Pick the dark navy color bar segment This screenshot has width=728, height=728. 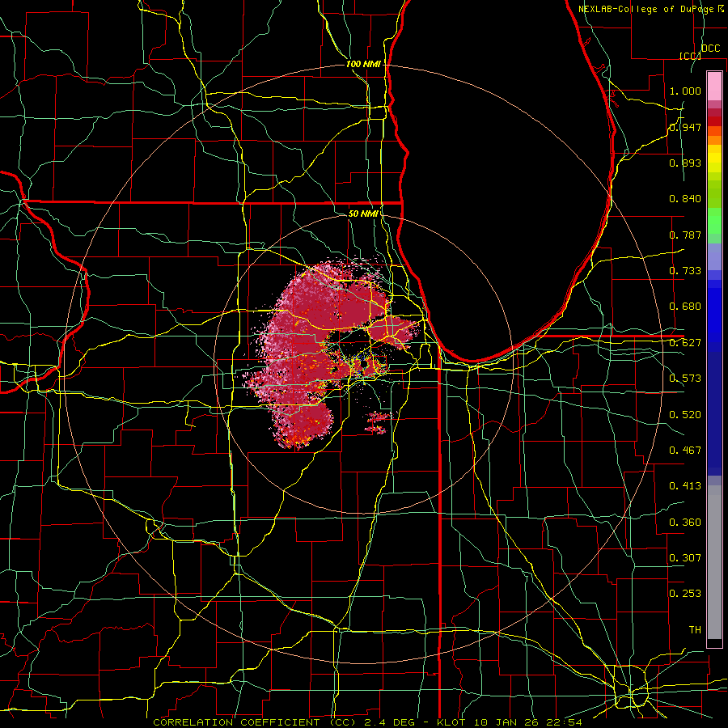point(714,408)
